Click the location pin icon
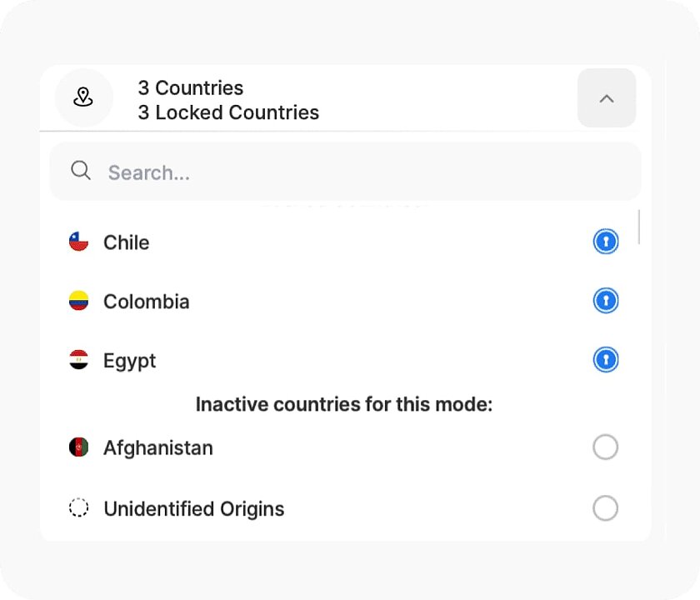 coord(83,97)
